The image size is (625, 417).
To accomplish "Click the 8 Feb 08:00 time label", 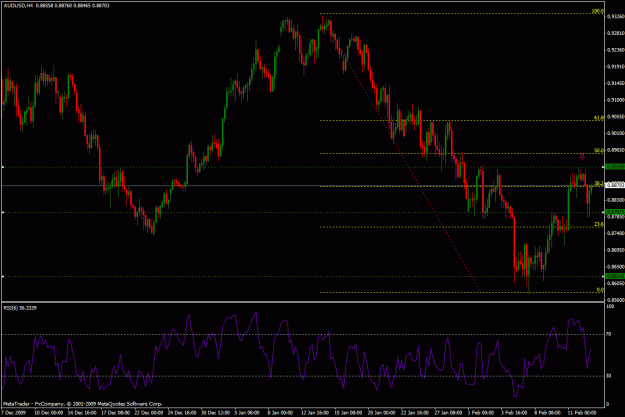I will click(x=548, y=413).
